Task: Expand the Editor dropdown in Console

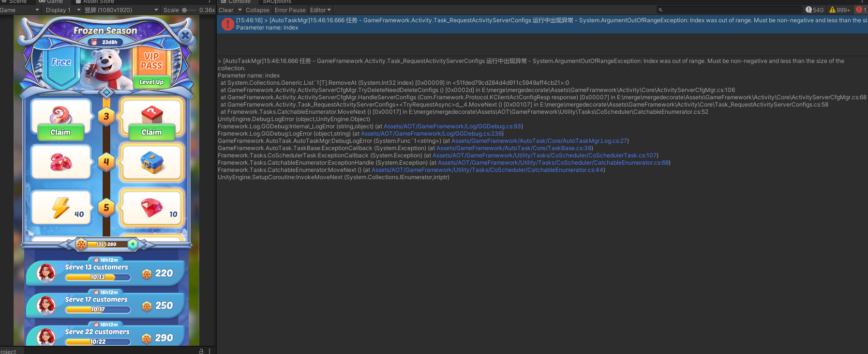Action: [x=320, y=10]
